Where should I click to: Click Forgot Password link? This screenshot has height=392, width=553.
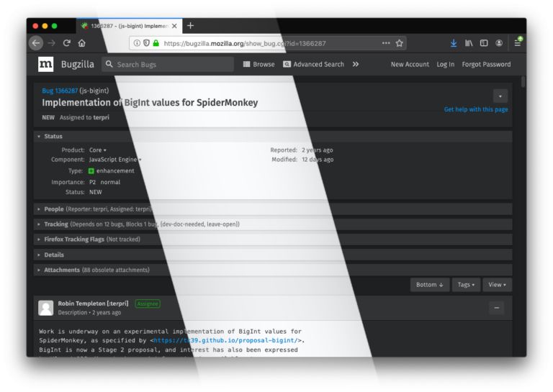point(486,65)
